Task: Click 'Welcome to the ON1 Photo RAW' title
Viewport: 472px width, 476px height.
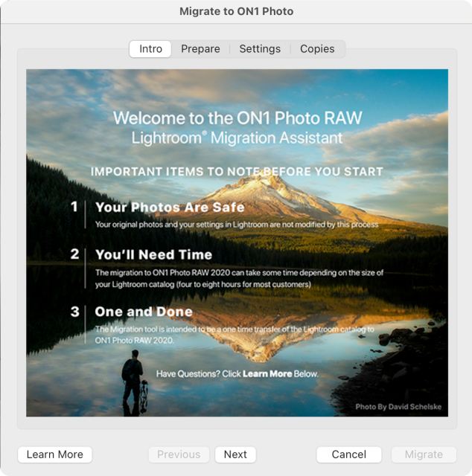Action: (x=237, y=118)
